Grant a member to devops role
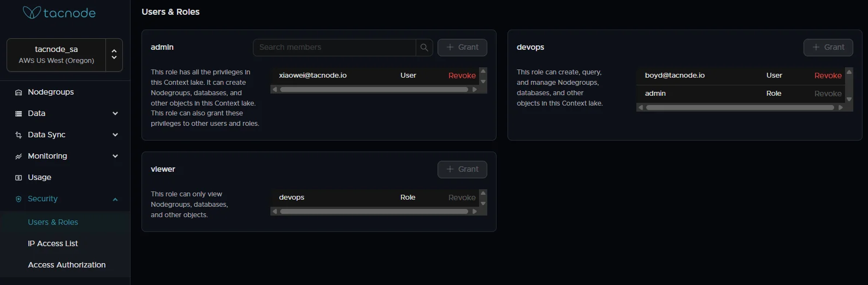868x285 pixels. tap(828, 48)
